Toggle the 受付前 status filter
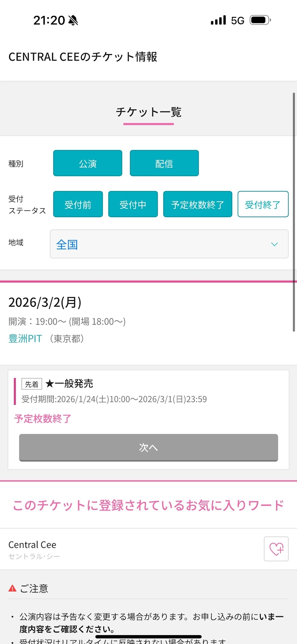This screenshot has height=644, width=297. (x=78, y=204)
